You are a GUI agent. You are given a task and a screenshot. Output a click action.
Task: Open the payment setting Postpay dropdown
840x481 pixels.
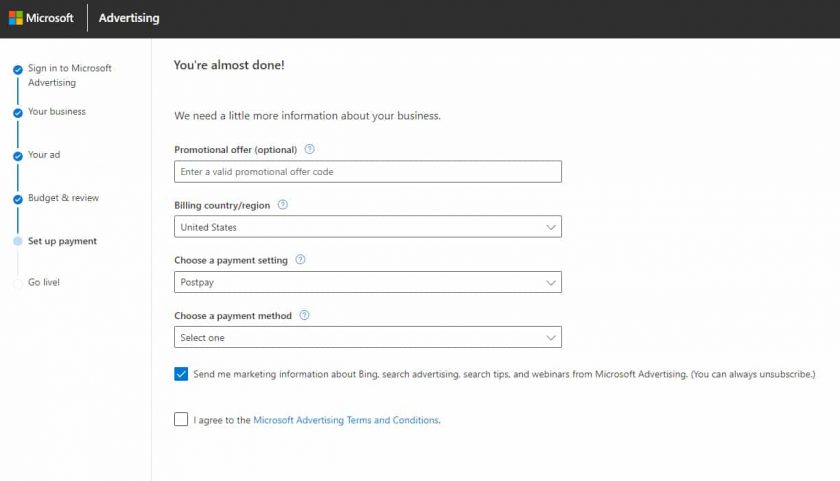pyautogui.click(x=368, y=282)
